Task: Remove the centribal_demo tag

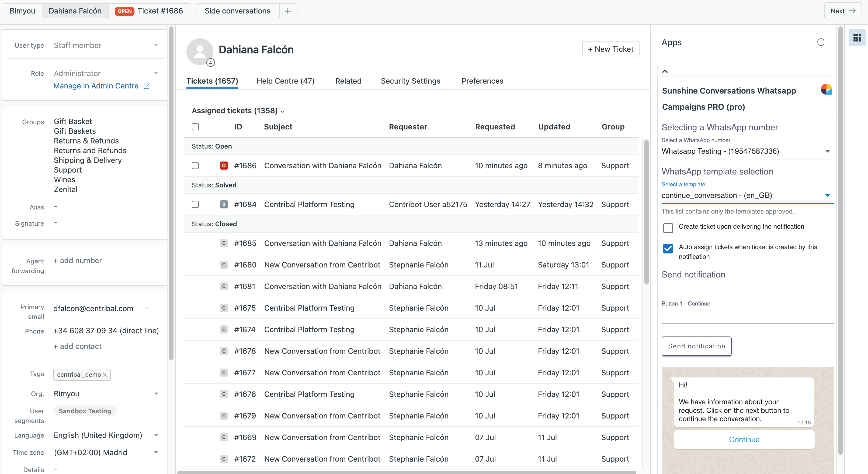Action: [x=105, y=375]
